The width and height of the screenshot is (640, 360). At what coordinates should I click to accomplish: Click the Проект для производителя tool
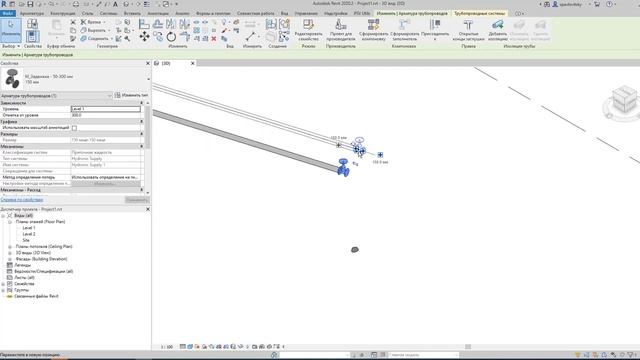pos(341,30)
